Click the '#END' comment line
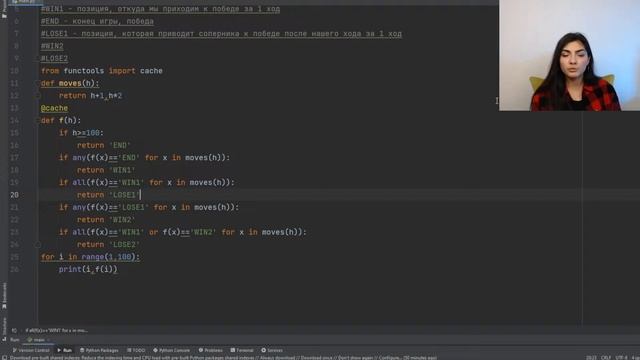The width and height of the screenshot is (640, 360). 97,21
